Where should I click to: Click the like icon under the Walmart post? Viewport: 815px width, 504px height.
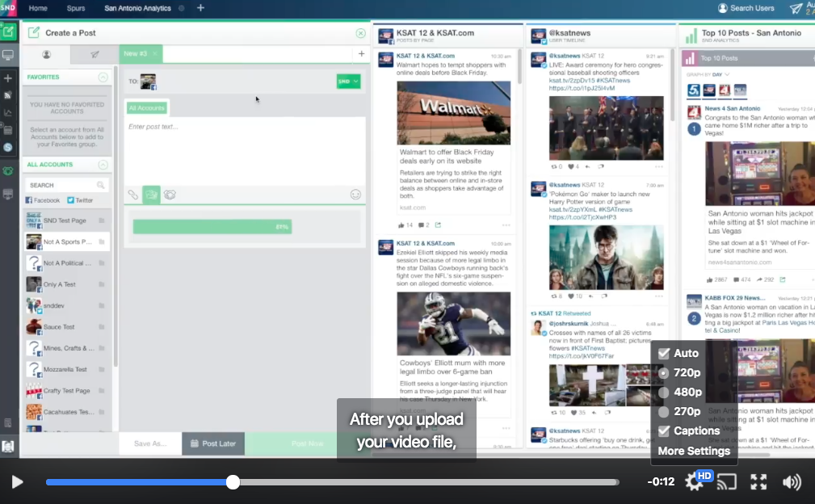click(401, 225)
